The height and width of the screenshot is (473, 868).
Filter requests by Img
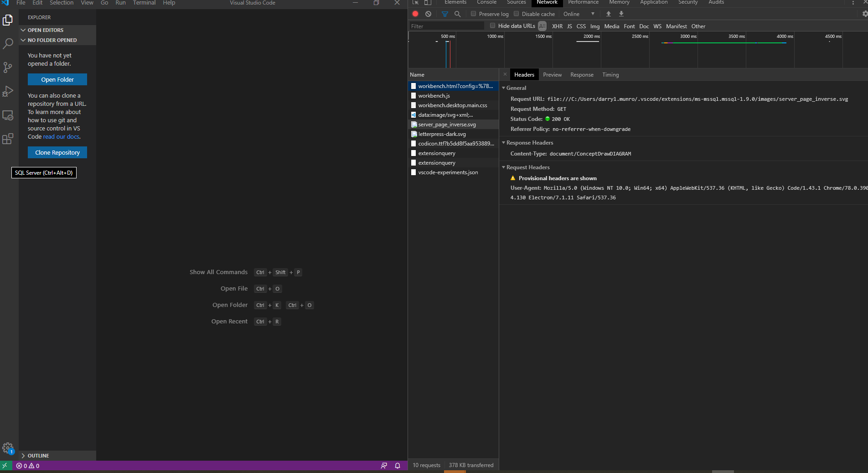(595, 26)
